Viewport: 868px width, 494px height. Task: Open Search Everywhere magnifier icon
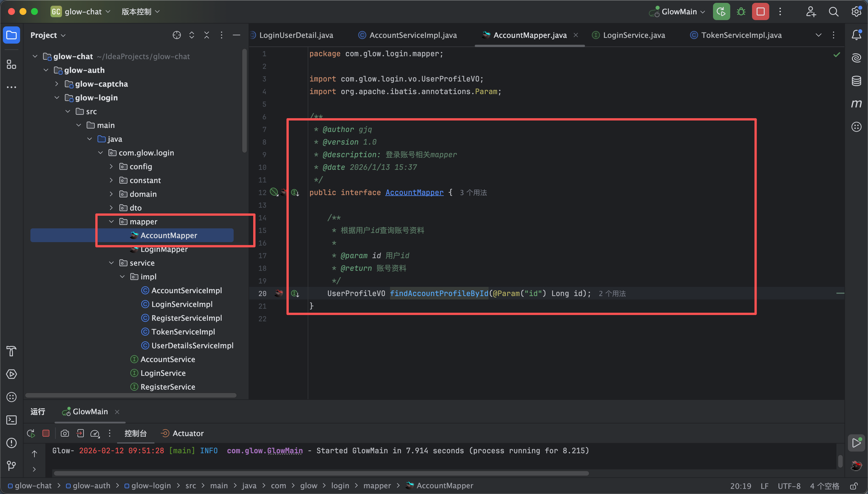pos(833,12)
